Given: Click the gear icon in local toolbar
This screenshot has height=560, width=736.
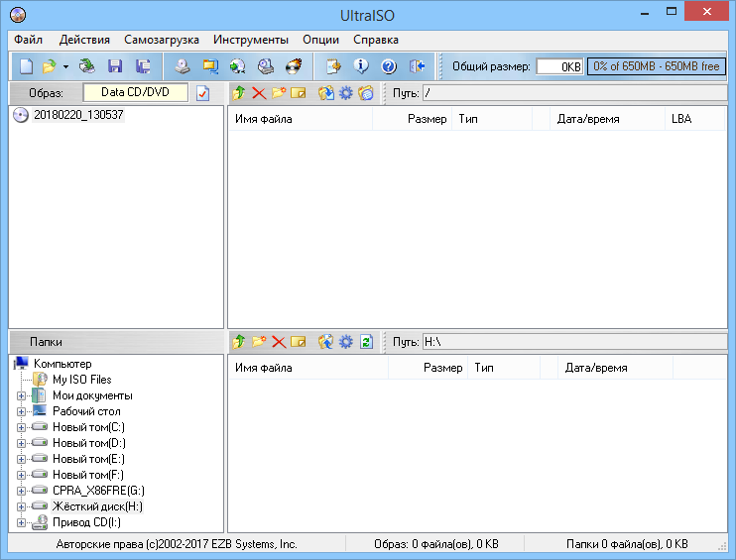Looking at the screenshot, I should click(345, 342).
